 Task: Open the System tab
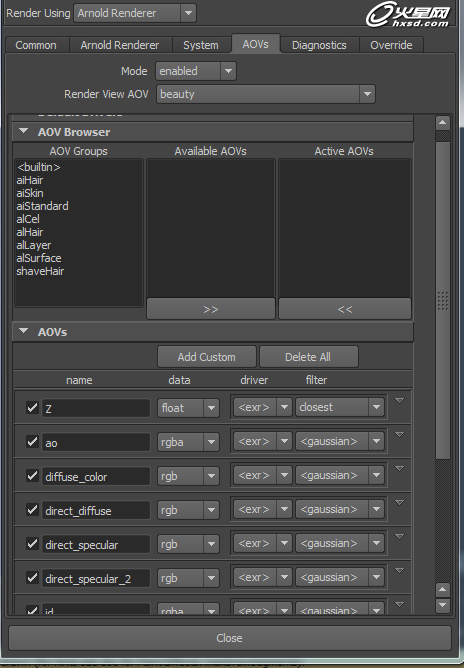click(x=201, y=45)
